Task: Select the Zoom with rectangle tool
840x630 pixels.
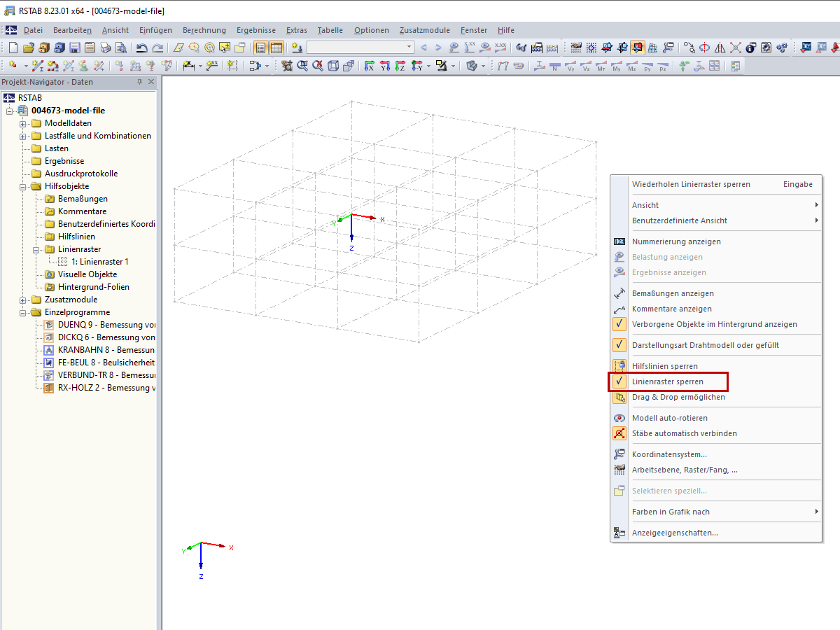Action: 303,65
